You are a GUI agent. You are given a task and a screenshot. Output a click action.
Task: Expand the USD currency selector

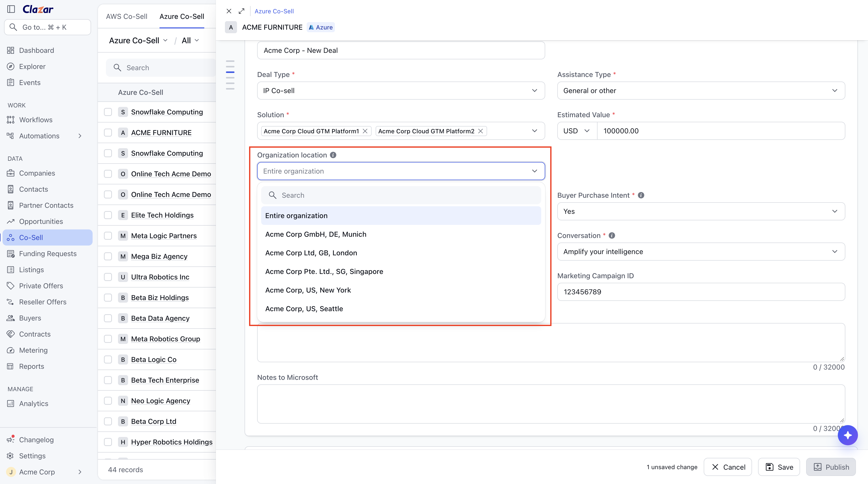coord(577,131)
